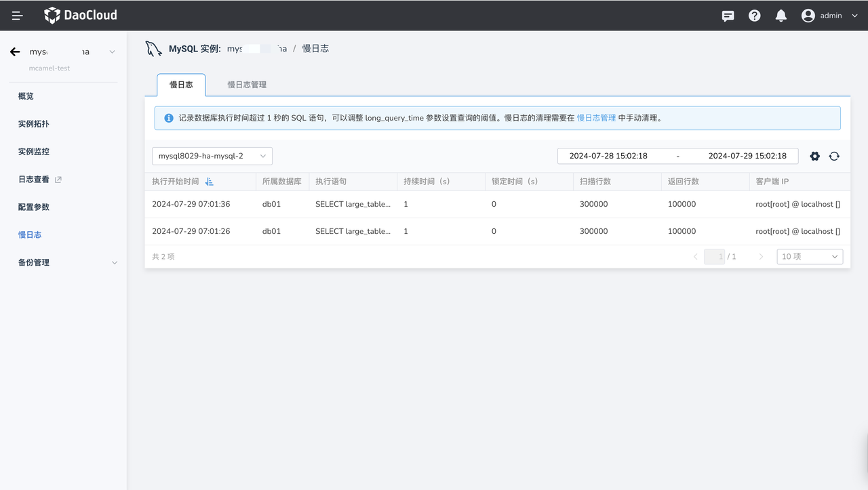Open the help question mark icon

pos(754,16)
